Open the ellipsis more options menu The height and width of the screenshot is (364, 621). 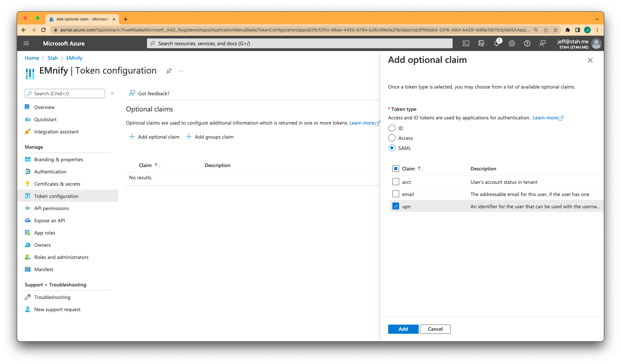pyautogui.click(x=181, y=71)
